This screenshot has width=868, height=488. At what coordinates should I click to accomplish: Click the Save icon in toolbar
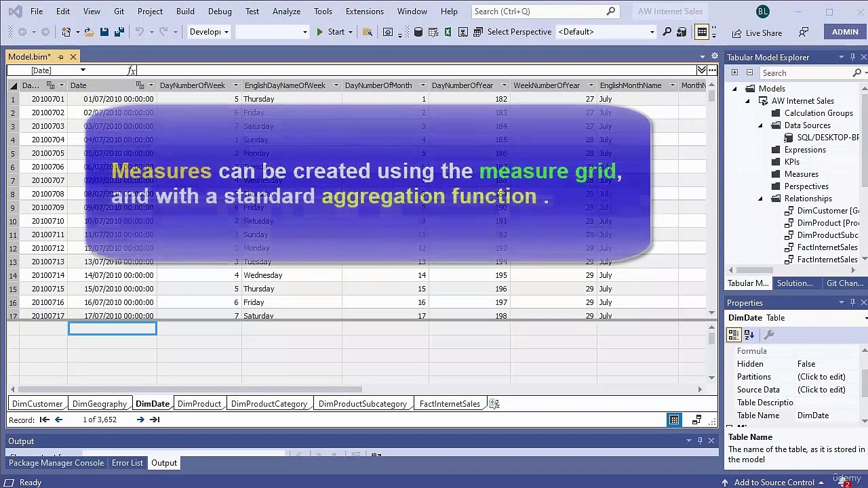[x=104, y=32]
